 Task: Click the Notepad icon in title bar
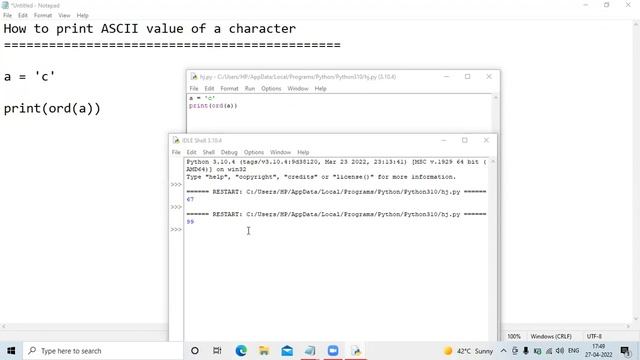pos(5,5)
